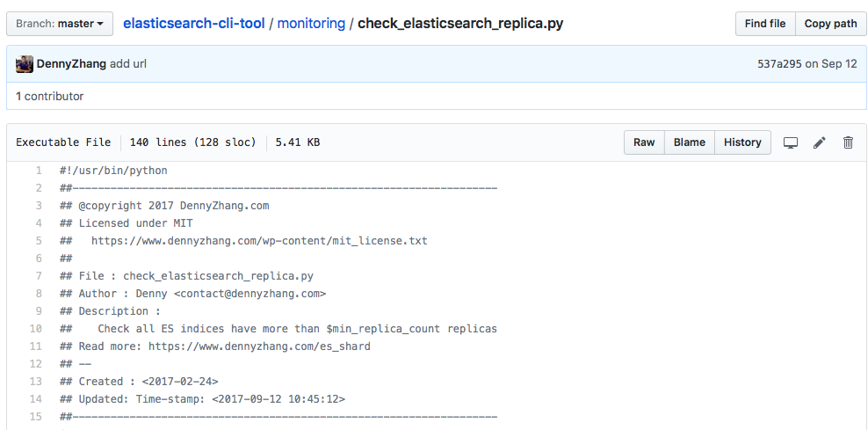The height and width of the screenshot is (430, 868).
Task: Open the Branch: master dropdown
Action: point(60,24)
